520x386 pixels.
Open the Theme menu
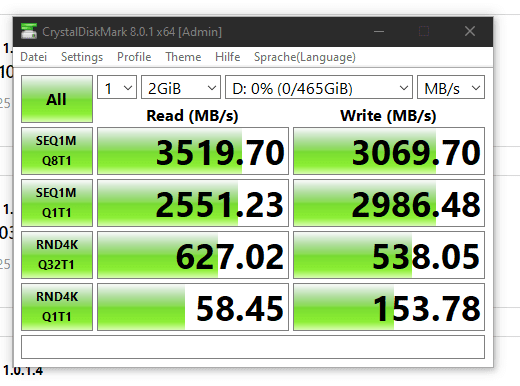[183, 57]
